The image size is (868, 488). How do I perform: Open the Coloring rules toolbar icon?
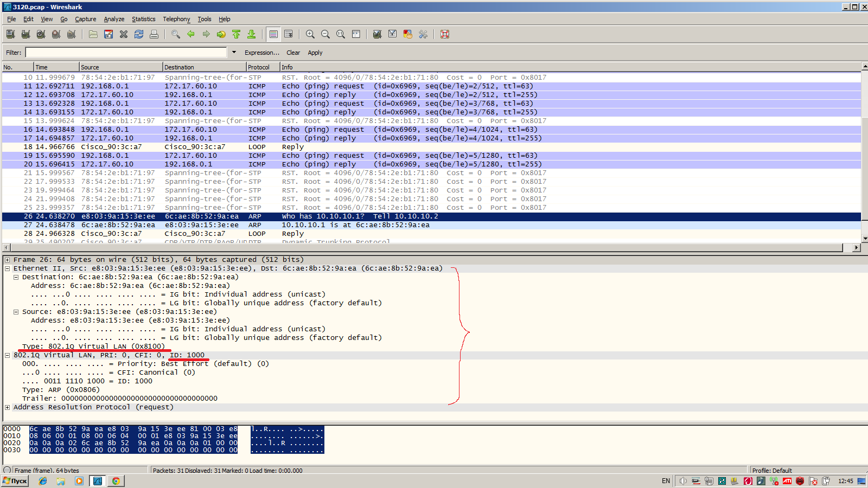(x=407, y=34)
